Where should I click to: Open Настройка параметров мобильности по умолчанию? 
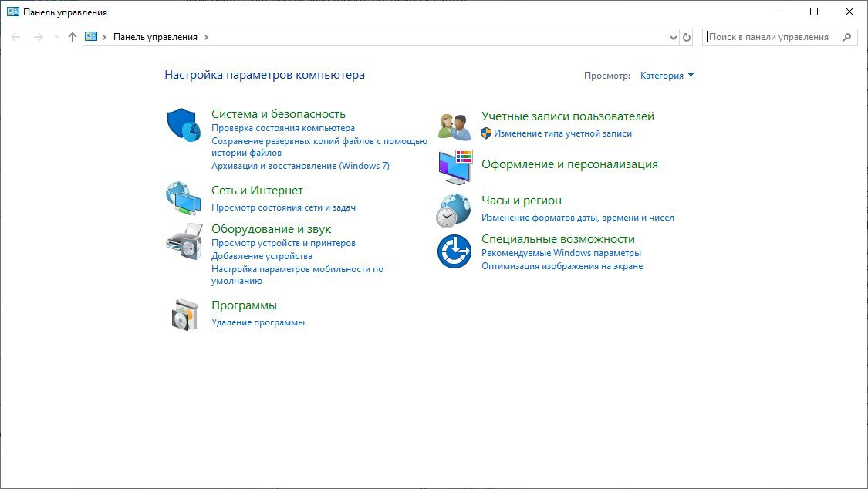pyautogui.click(x=297, y=275)
